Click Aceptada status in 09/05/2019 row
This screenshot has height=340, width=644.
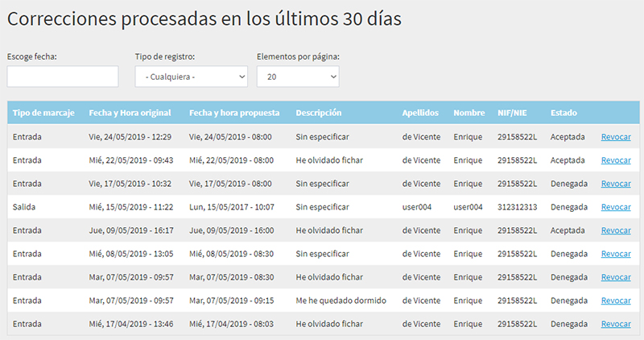[x=568, y=230]
